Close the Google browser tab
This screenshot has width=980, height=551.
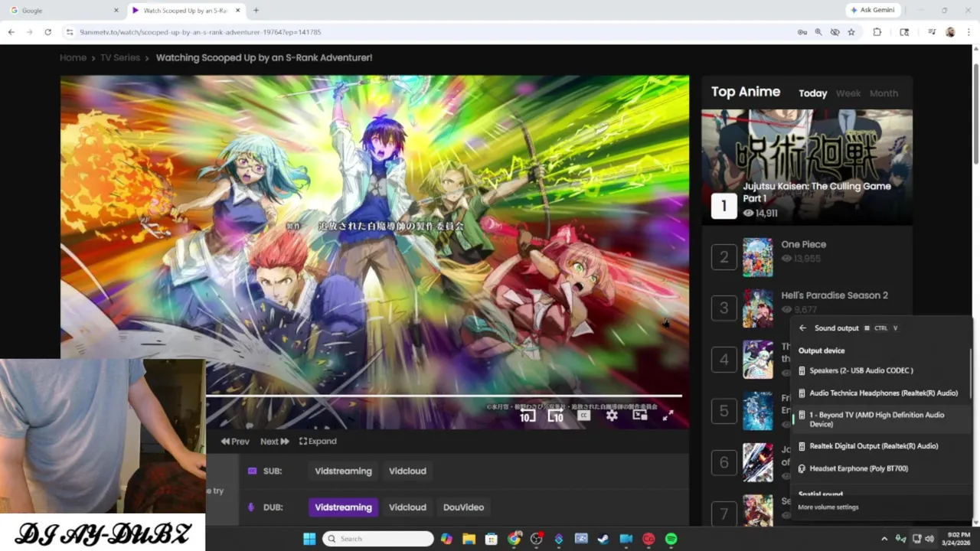[x=116, y=10]
